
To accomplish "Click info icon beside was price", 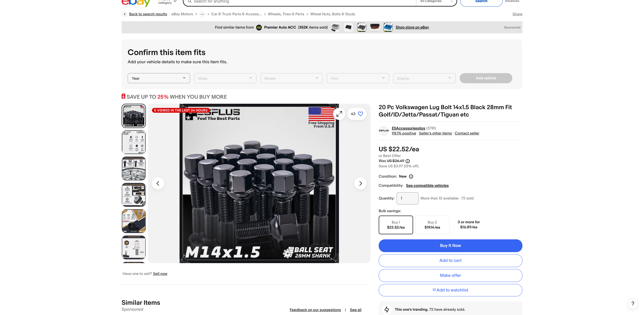I will 408,161.
